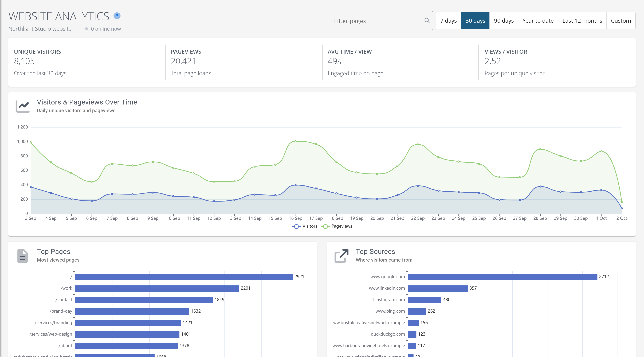Toggle the Visitors series in chart legend
This screenshot has width=644, height=357.
304,226
